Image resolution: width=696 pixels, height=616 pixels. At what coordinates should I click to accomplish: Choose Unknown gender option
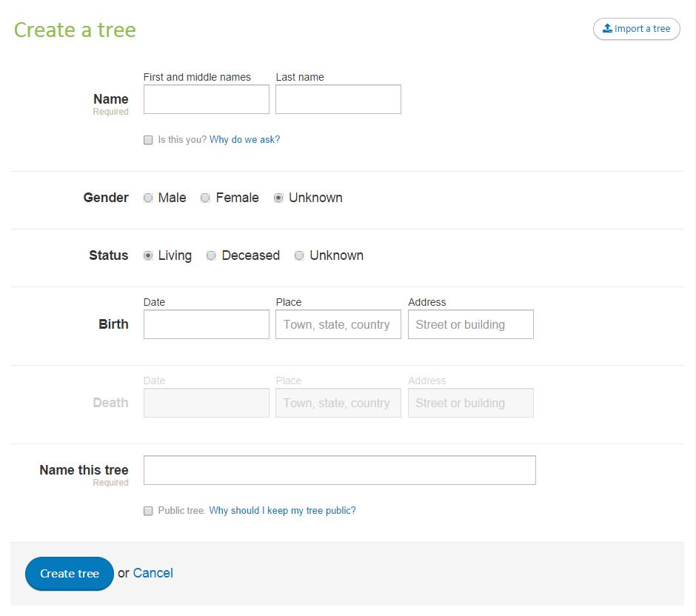[278, 198]
